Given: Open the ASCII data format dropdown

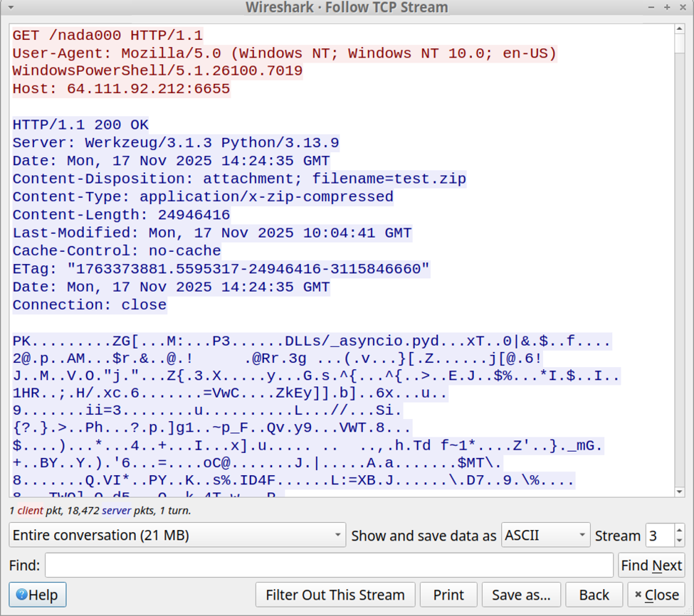Looking at the screenshot, I should [545, 535].
